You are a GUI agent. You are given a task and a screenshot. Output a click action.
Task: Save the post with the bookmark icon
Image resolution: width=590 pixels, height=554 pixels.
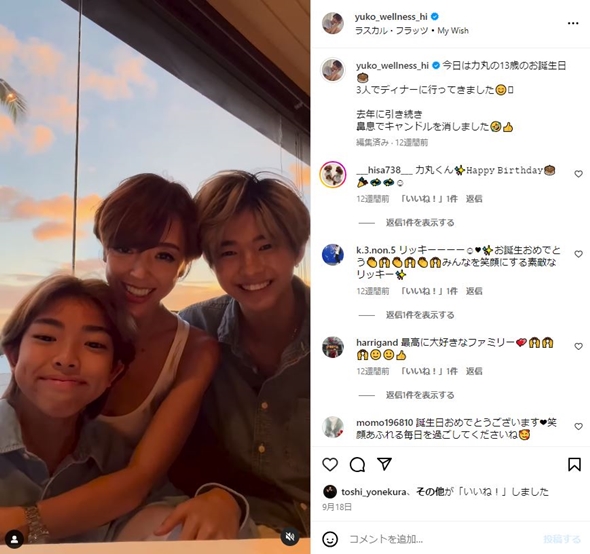pos(574,464)
